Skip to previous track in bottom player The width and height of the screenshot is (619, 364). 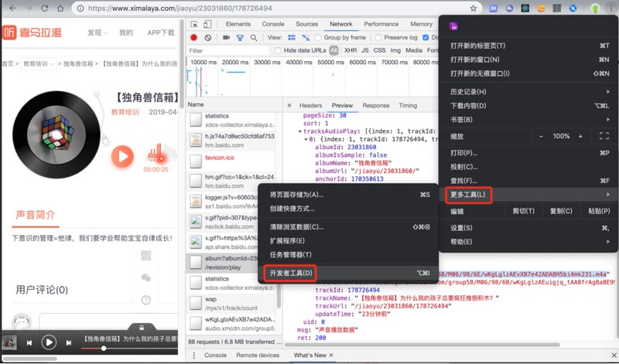(29, 342)
